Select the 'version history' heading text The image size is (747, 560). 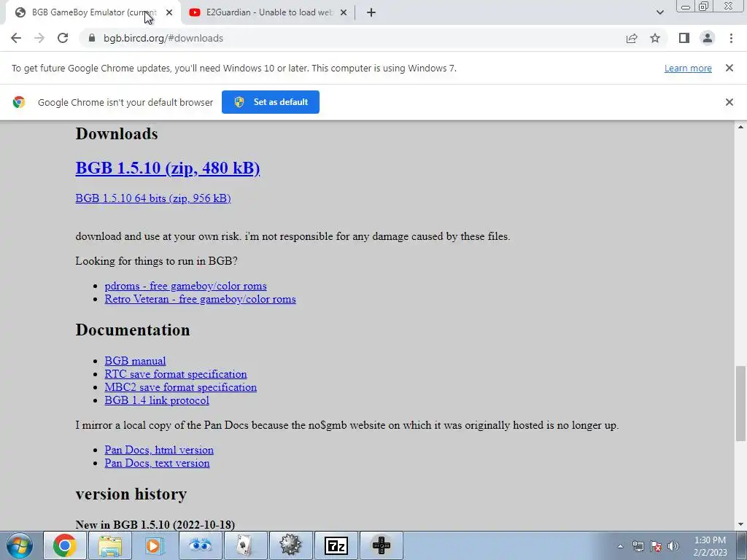(x=131, y=494)
